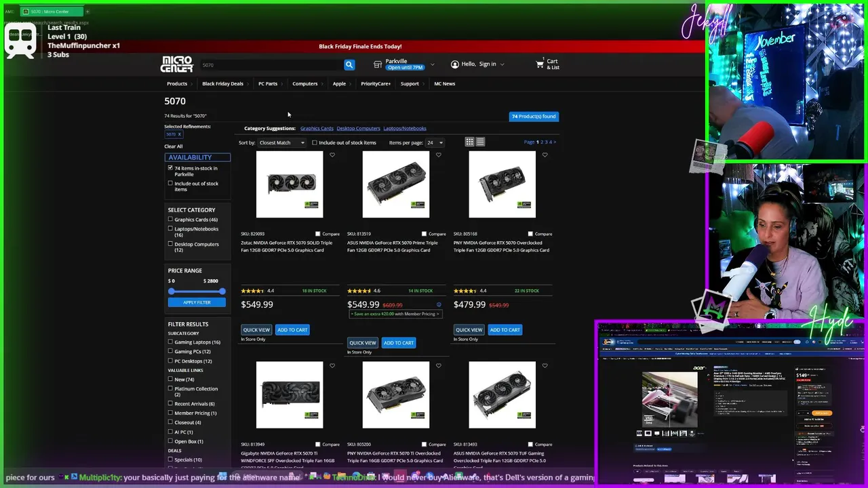Click the price range maximum slider handle

(x=222, y=291)
